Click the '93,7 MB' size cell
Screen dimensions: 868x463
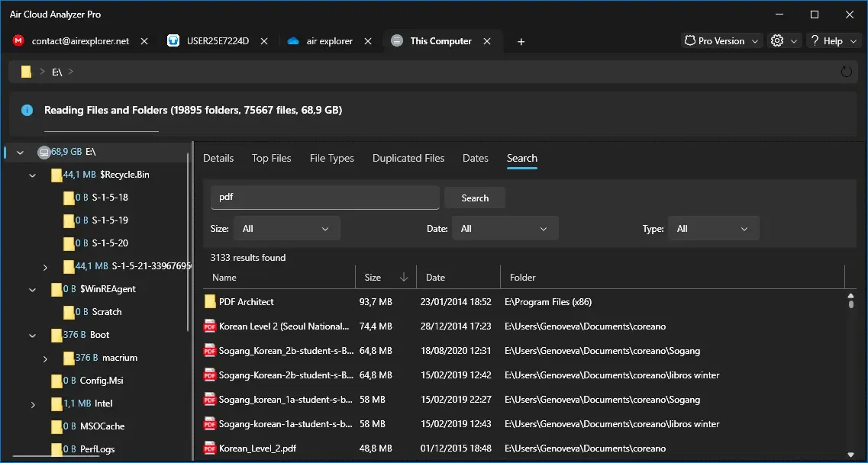376,302
